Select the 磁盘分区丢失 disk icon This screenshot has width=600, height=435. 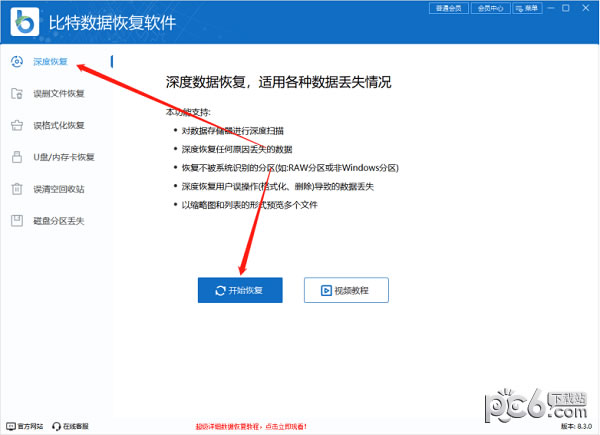(17, 220)
